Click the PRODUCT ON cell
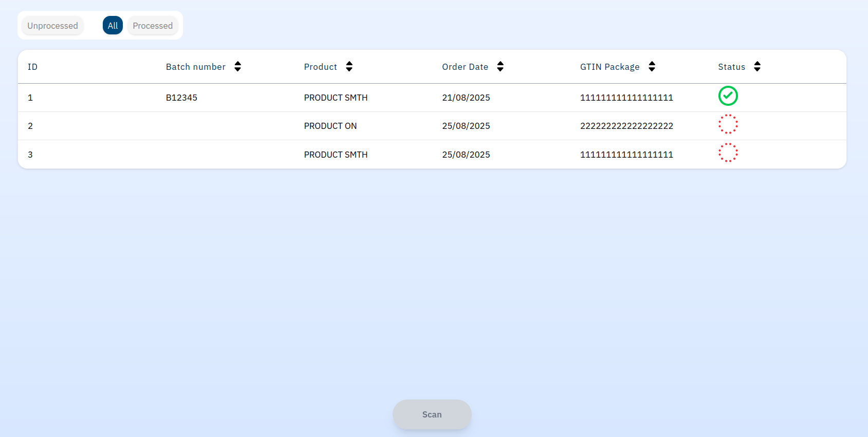868x437 pixels. coord(330,126)
